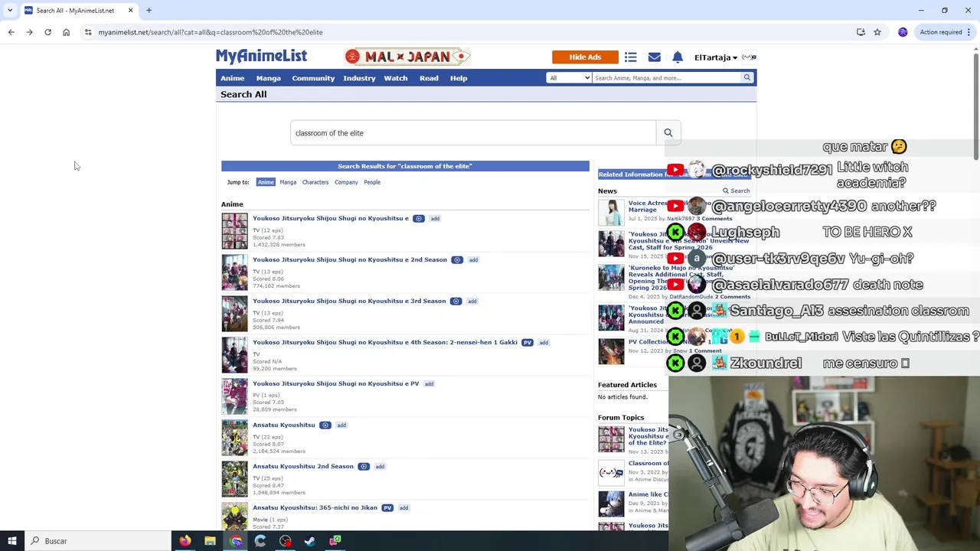Jump to Characters results section
This screenshot has height=551, width=980.
click(315, 182)
